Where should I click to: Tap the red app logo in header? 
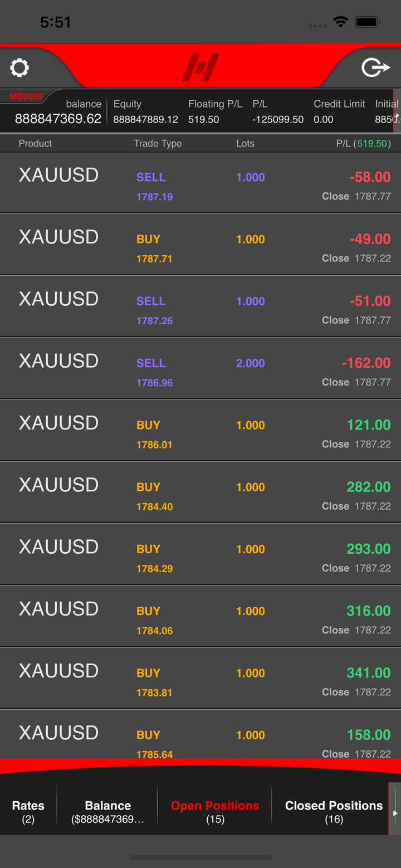[200, 67]
